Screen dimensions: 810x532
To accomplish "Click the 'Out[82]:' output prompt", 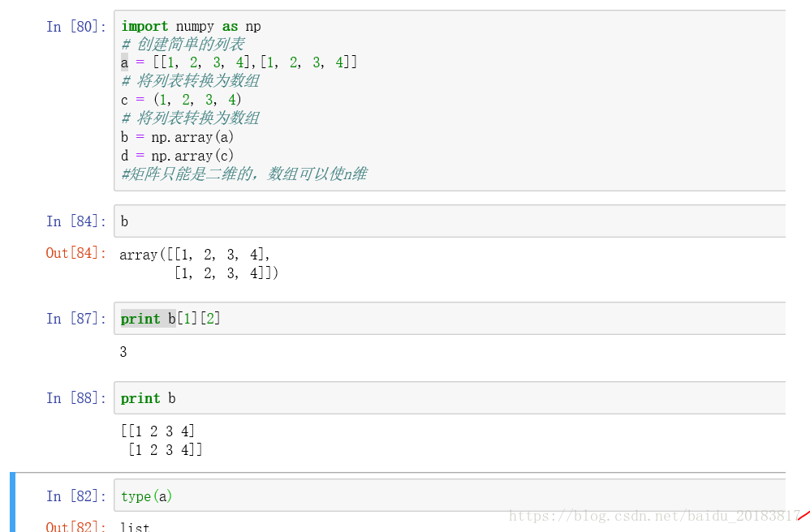I will coord(76,526).
